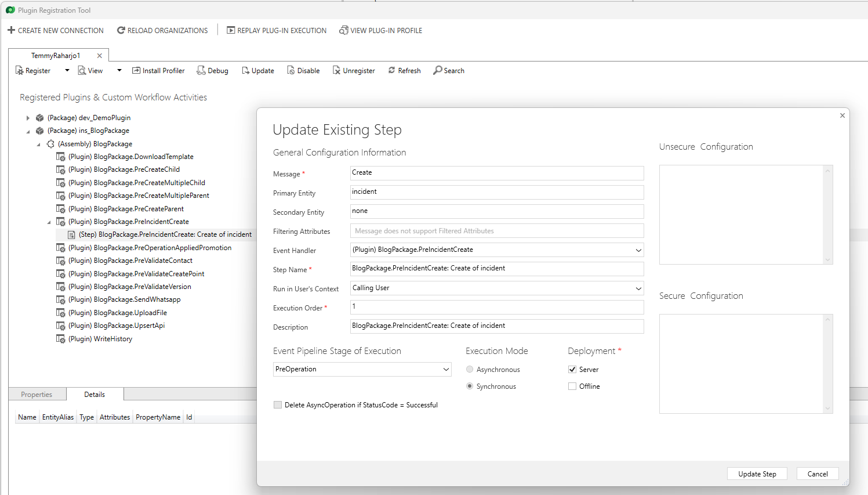
Task: Select Asynchronous execution mode
Action: [470, 370]
